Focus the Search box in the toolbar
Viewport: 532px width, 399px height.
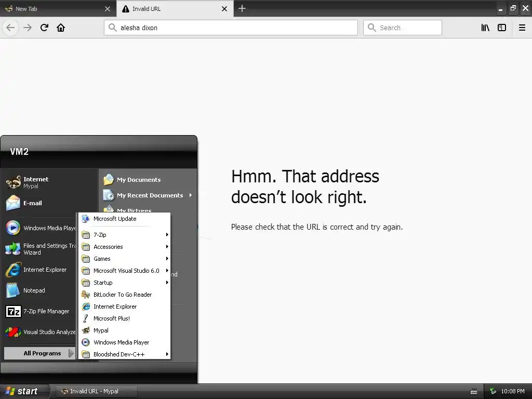(403, 28)
